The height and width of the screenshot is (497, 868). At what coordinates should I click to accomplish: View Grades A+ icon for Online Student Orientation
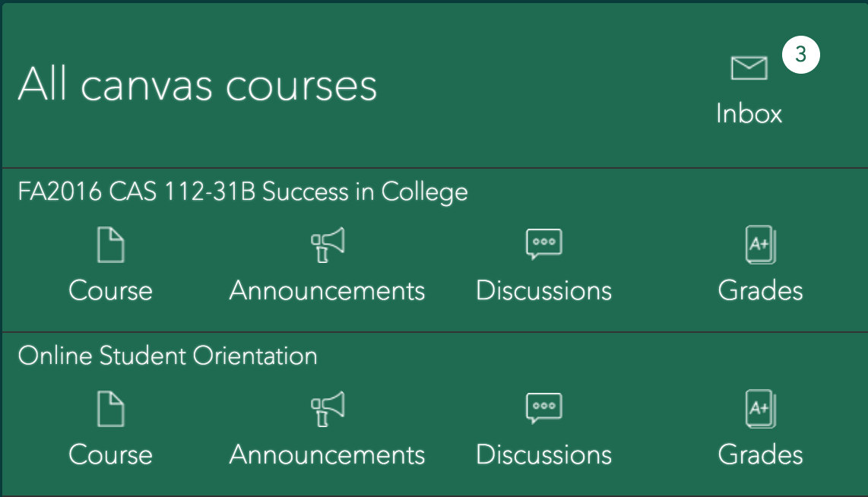(760, 409)
